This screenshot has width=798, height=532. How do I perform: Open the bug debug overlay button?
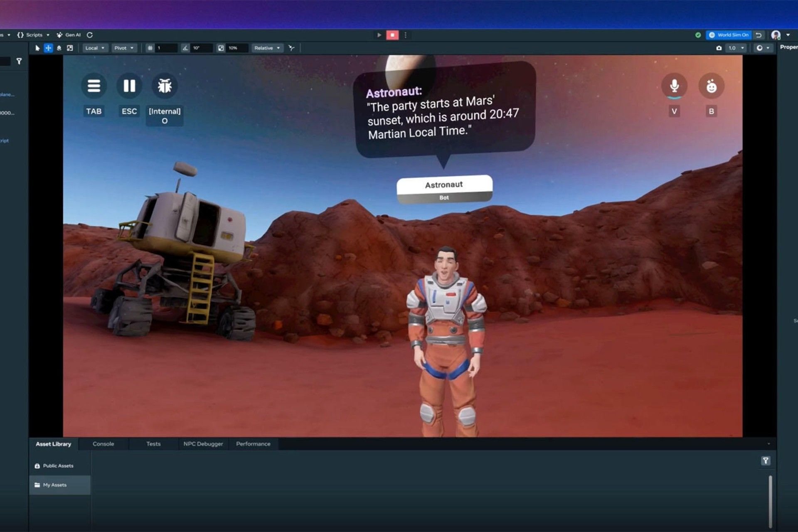pyautogui.click(x=165, y=86)
